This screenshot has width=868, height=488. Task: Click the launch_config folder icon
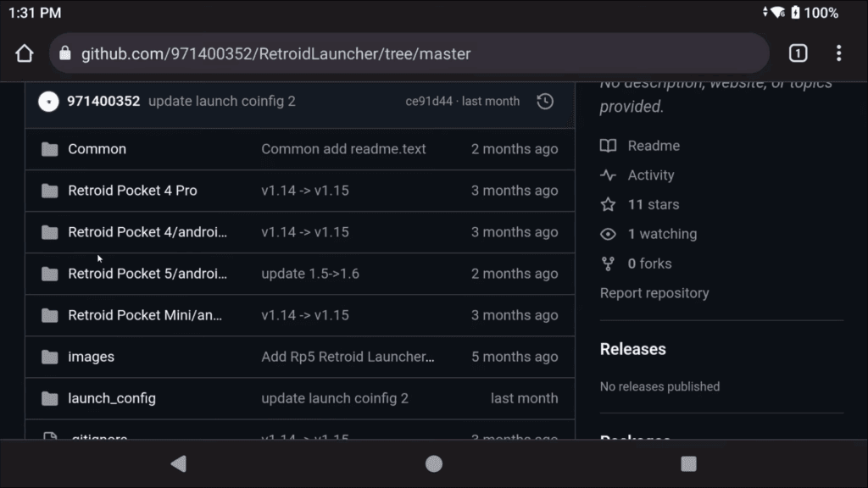pos(50,398)
